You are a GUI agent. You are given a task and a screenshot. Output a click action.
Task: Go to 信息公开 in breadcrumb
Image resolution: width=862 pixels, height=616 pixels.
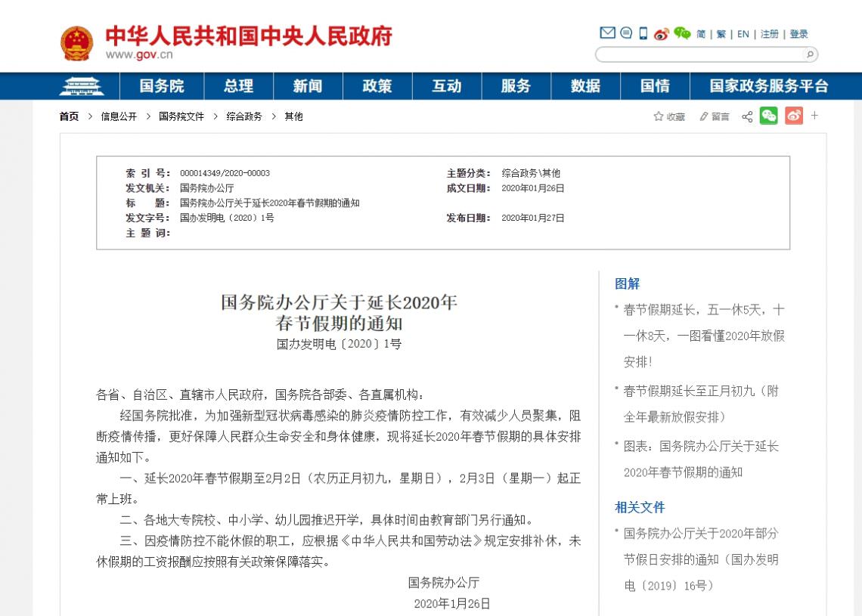[119, 116]
